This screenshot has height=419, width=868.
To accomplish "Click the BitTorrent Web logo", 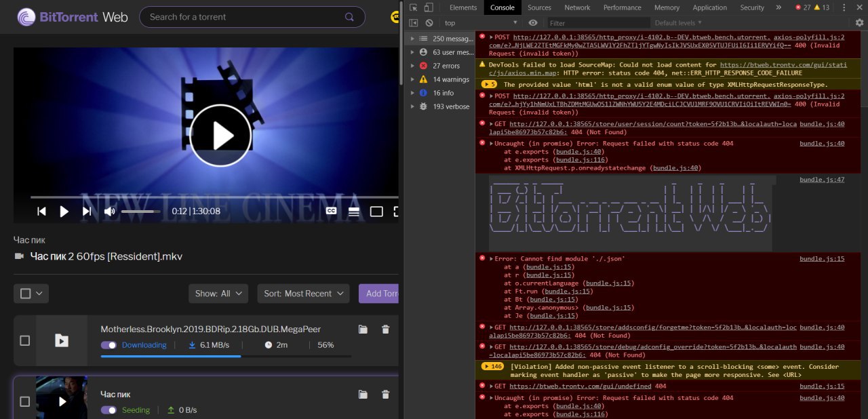I will pos(73,17).
